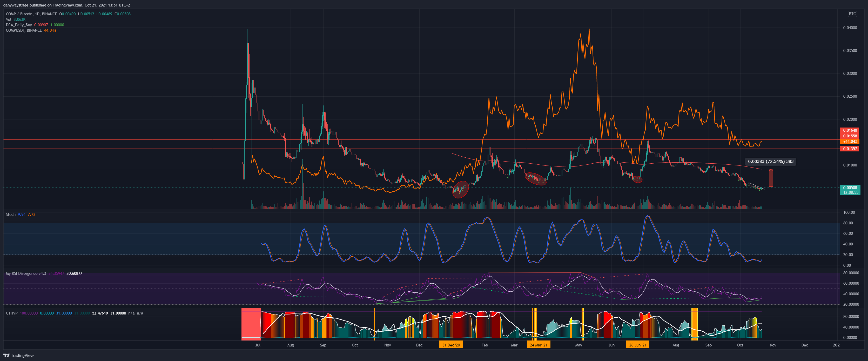Click the COMPUSDT, BINANCE comparison legend
Viewport: 868px width, 361px height.
pos(31,30)
